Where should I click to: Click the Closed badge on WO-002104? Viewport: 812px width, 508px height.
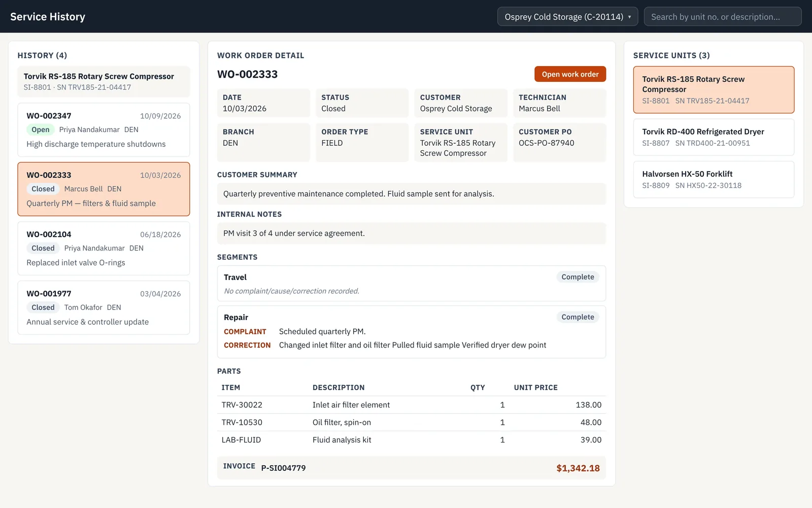[x=43, y=248]
